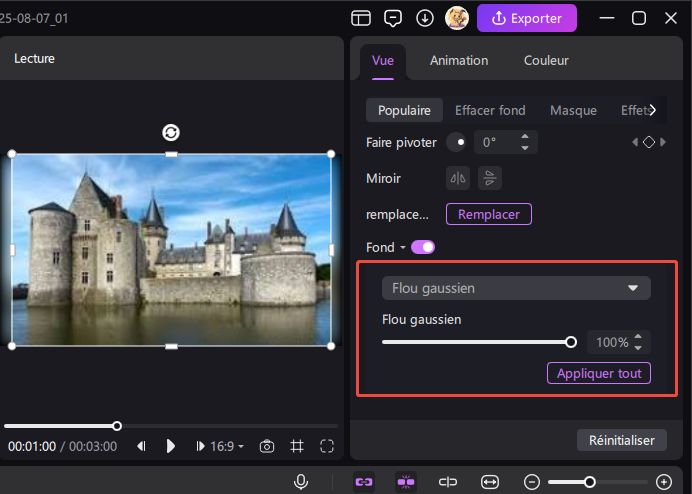Enter fullscreen preview mode
692x494 pixels.
(327, 446)
